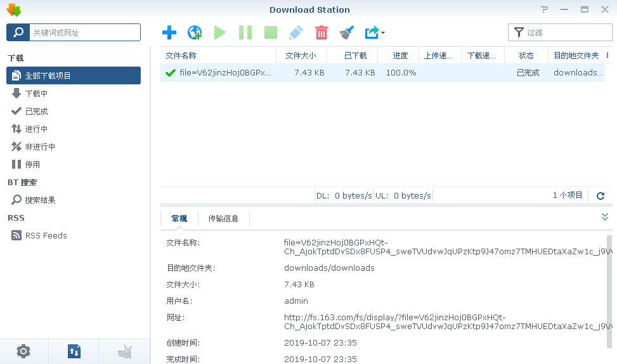Click the refresh list icon

pos(601,195)
